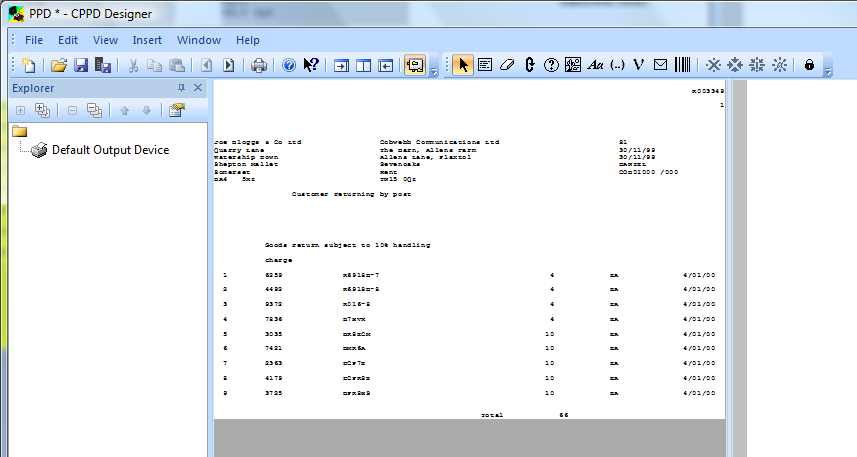The image size is (857, 457).
Task: Go to the previous page with the left-arrow page icon
Action: (x=207, y=65)
